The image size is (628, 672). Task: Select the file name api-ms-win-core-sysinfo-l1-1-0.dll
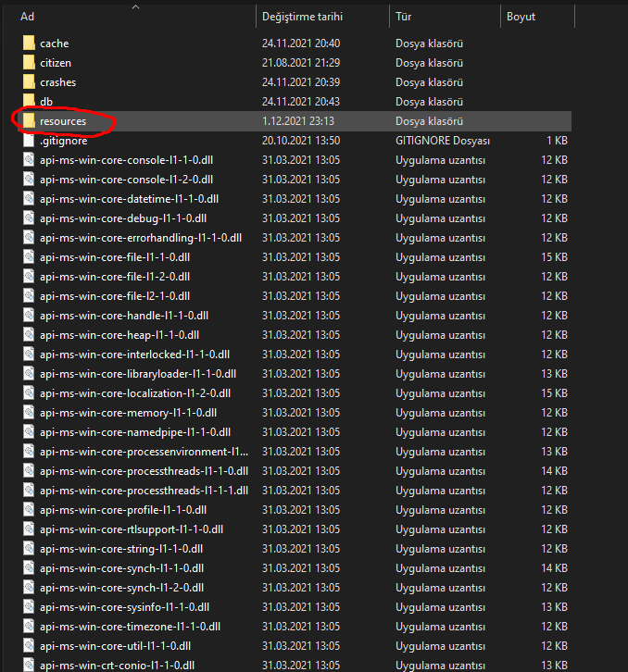click(124, 607)
